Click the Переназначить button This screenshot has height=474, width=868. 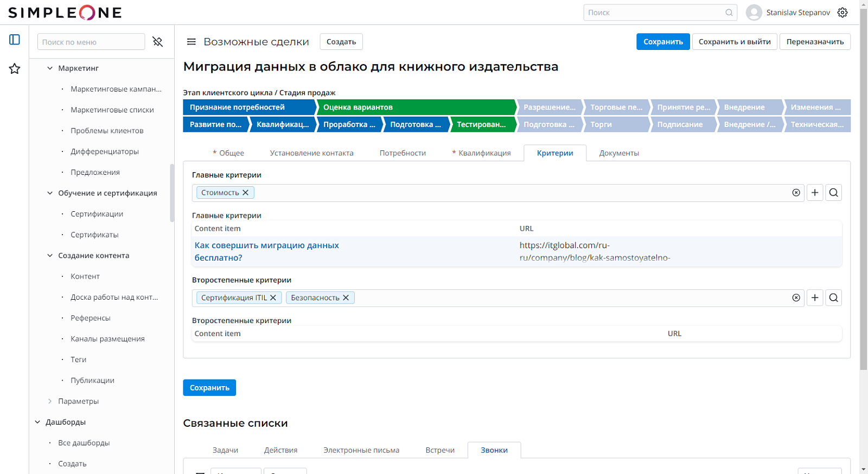click(x=815, y=42)
